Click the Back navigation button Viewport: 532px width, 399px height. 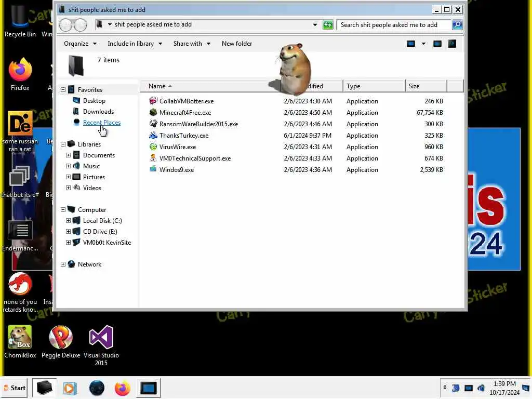(x=66, y=25)
